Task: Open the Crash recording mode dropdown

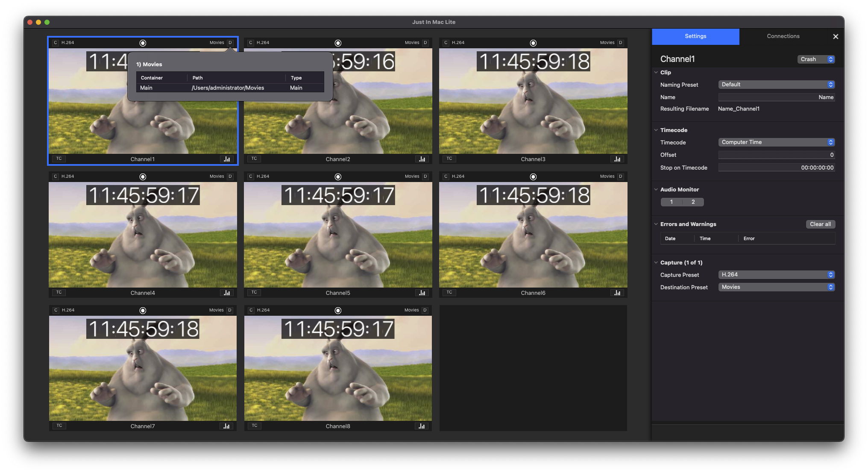Action: [x=816, y=59]
